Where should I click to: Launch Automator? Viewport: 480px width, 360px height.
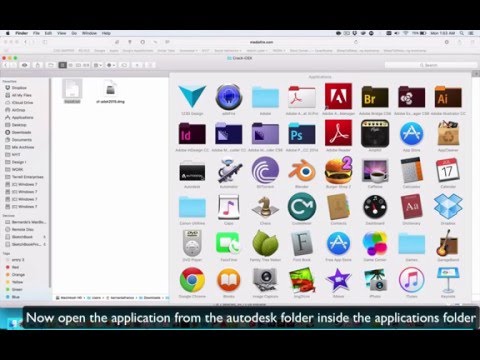(x=229, y=170)
